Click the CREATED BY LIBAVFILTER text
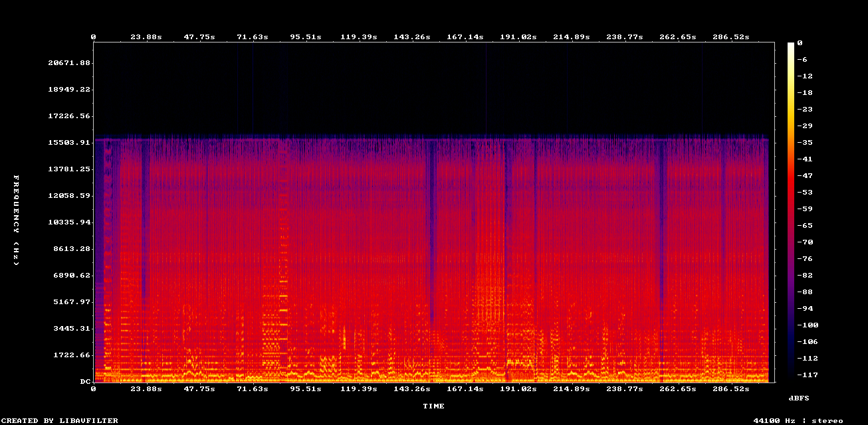The width and height of the screenshot is (868, 425). [60, 420]
